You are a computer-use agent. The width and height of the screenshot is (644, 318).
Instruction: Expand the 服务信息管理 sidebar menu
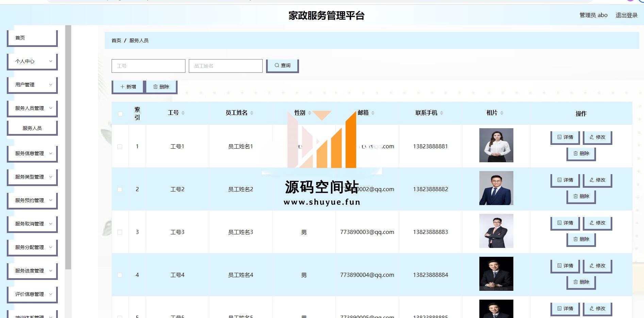tap(32, 153)
